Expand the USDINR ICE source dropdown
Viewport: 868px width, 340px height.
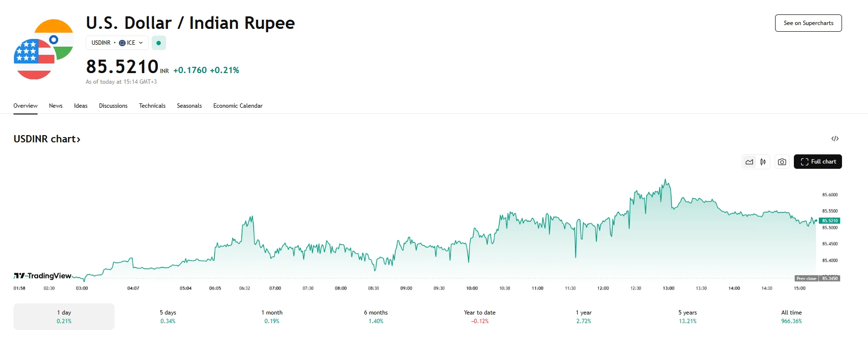117,43
